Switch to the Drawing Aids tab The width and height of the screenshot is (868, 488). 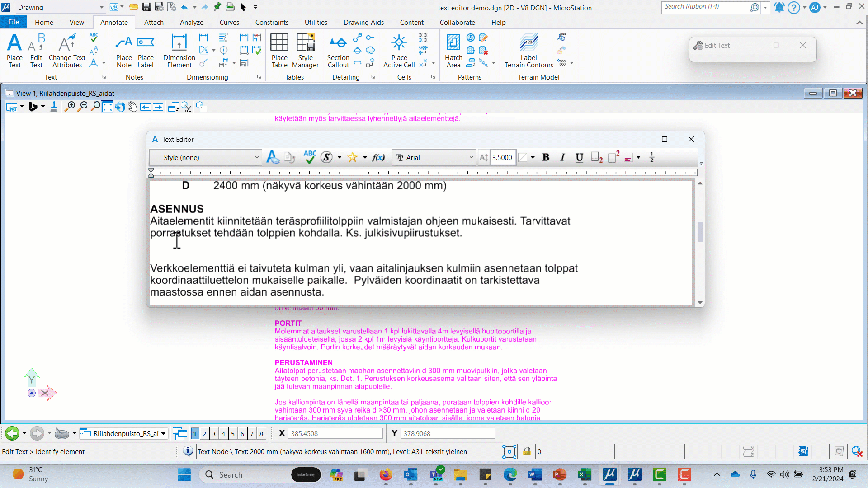pos(363,22)
